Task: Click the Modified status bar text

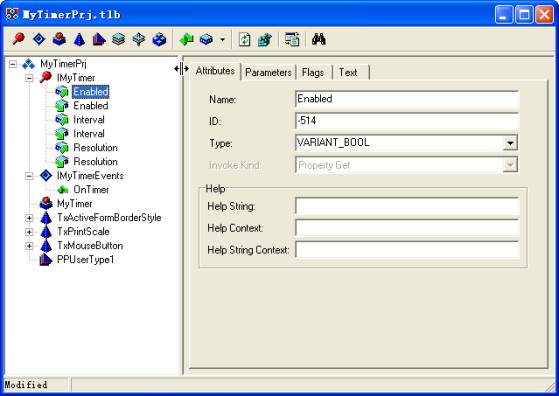Action: [x=26, y=385]
